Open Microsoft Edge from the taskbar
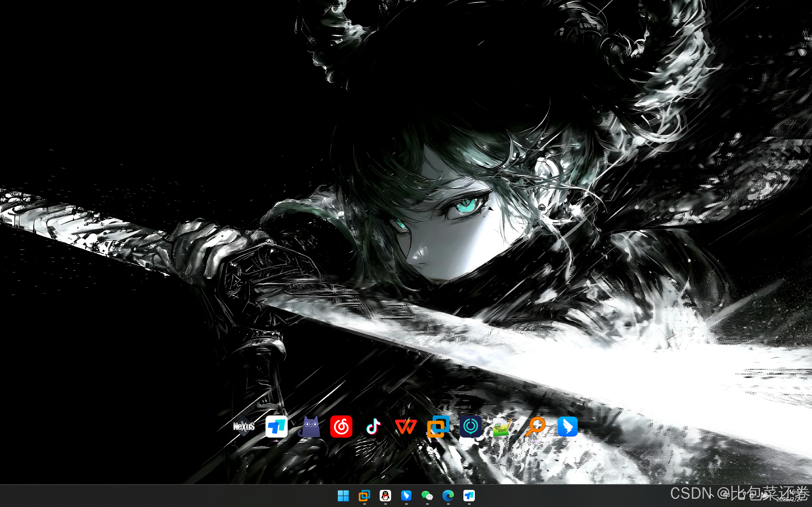The image size is (812, 507). (x=448, y=495)
